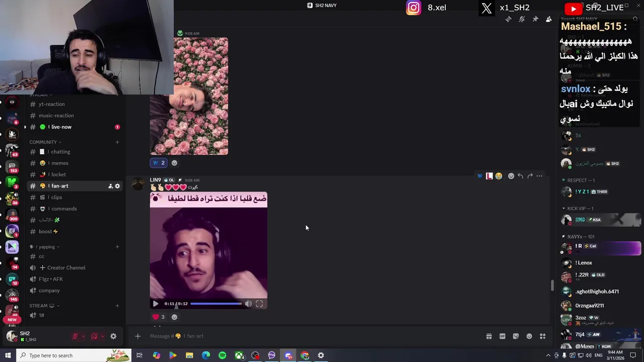The height and width of the screenshot is (362, 644).
Task: Open Spotify from the taskbar
Action: coord(222,355)
